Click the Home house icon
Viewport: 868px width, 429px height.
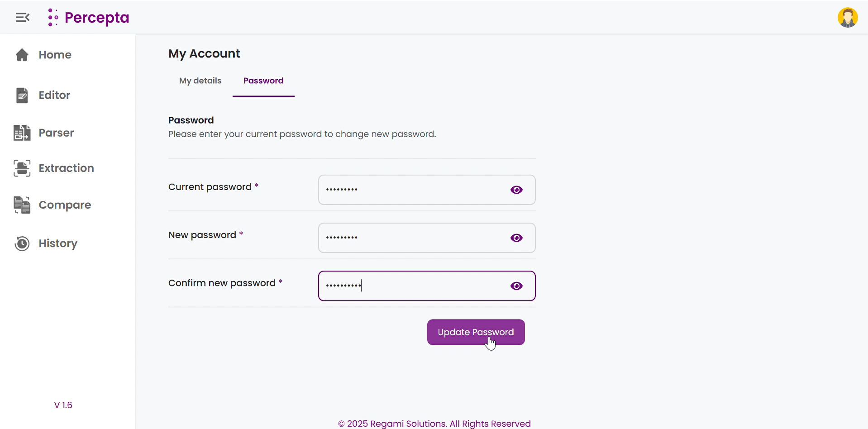[x=22, y=55]
